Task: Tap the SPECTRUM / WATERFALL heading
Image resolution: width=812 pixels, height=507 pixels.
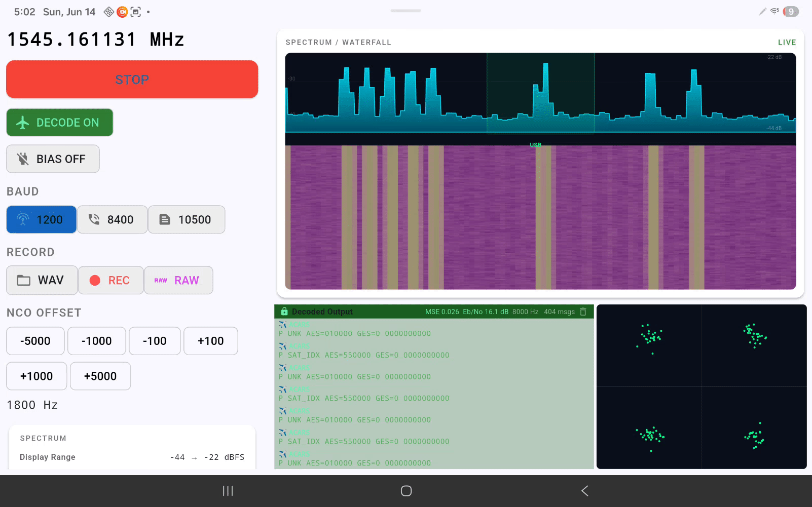Action: click(339, 43)
